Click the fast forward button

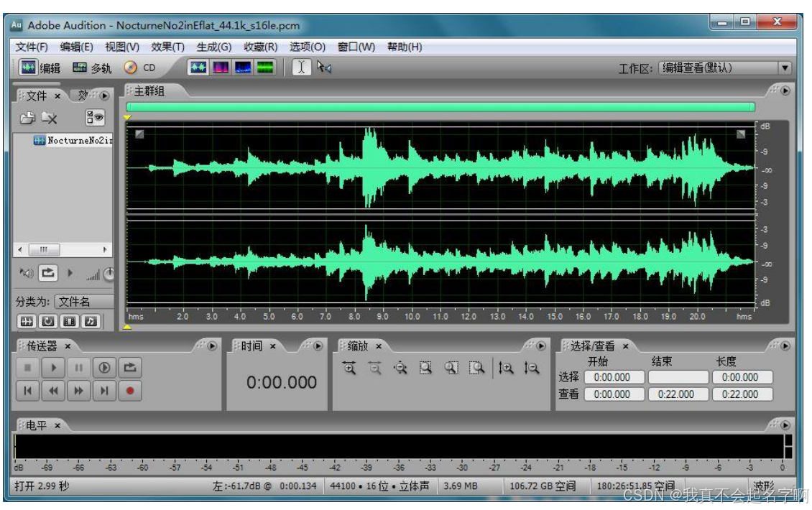(78, 391)
